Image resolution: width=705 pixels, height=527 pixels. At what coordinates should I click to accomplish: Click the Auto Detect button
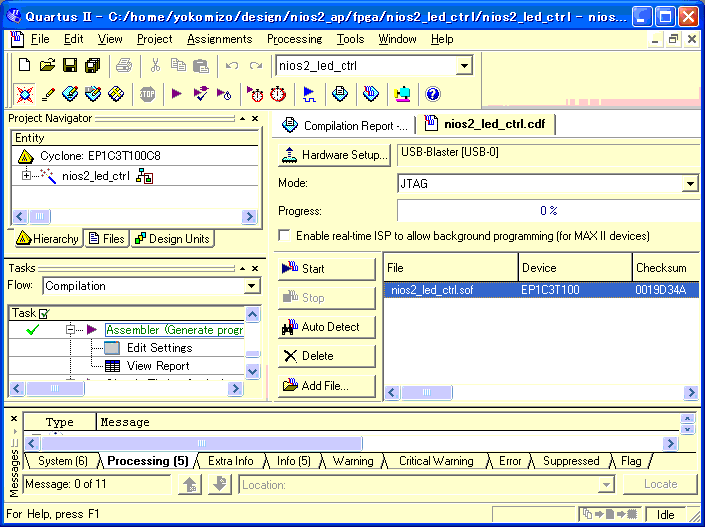tap(326, 327)
